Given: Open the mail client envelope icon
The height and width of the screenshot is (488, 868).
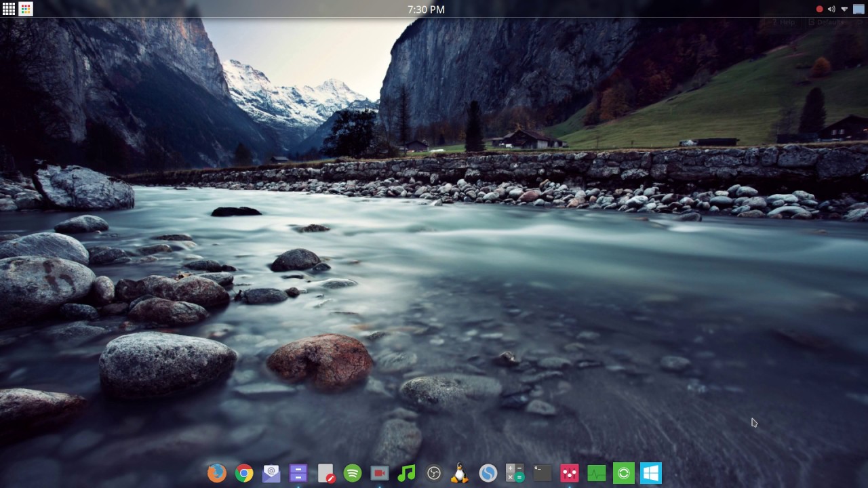Looking at the screenshot, I should (271, 473).
